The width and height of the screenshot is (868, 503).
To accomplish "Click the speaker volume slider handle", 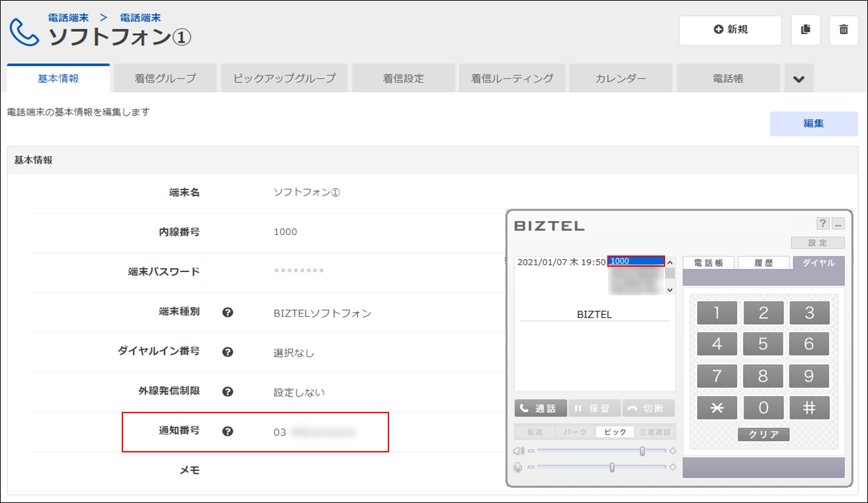I will pyautogui.click(x=642, y=451).
